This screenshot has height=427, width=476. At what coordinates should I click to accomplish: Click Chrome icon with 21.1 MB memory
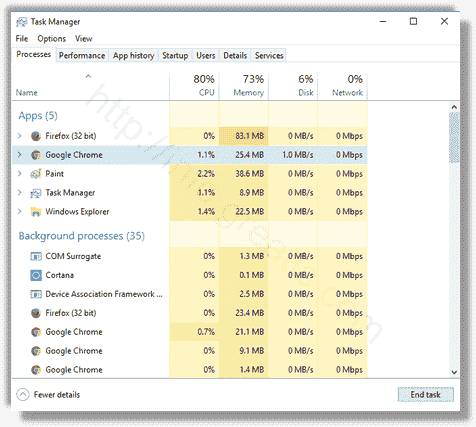[x=36, y=332]
